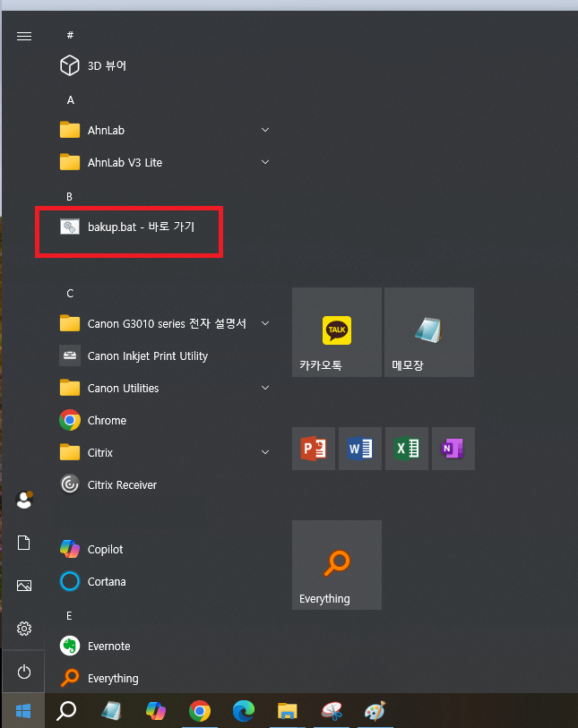578x728 pixels.
Task: Open taskbar Search magnifier
Action: point(66,711)
